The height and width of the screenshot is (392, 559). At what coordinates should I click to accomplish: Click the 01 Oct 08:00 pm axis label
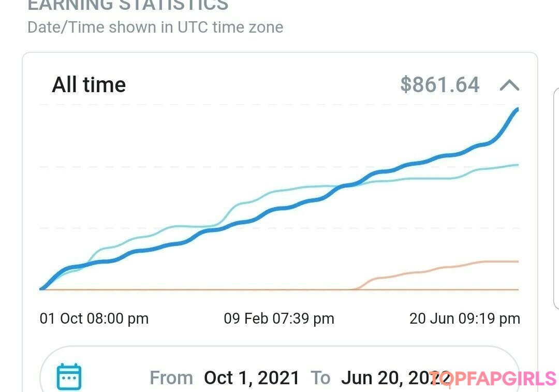click(94, 318)
